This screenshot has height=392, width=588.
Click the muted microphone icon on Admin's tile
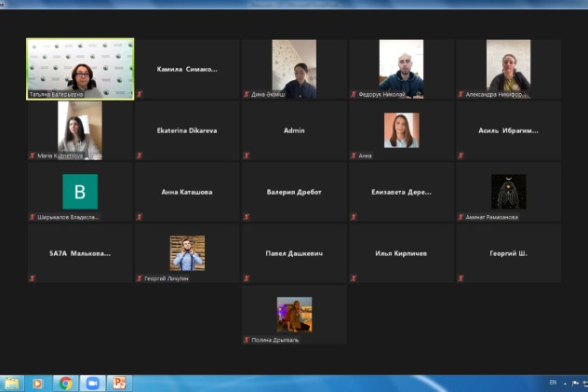point(247,155)
